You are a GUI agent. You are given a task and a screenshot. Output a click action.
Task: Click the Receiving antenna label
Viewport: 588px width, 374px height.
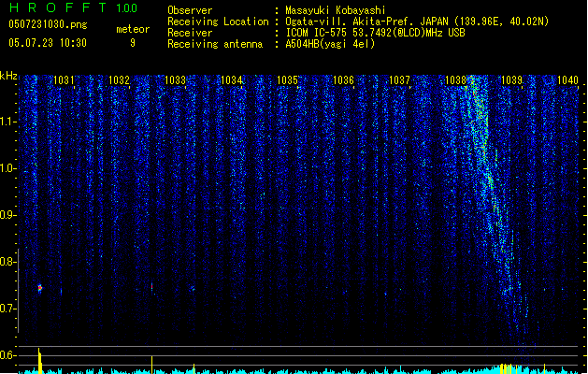point(215,44)
